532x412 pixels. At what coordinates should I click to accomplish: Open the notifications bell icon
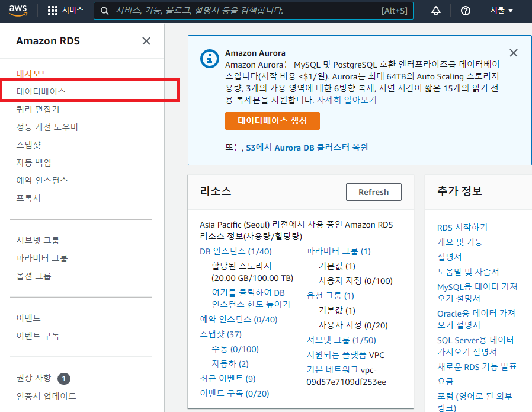435,11
